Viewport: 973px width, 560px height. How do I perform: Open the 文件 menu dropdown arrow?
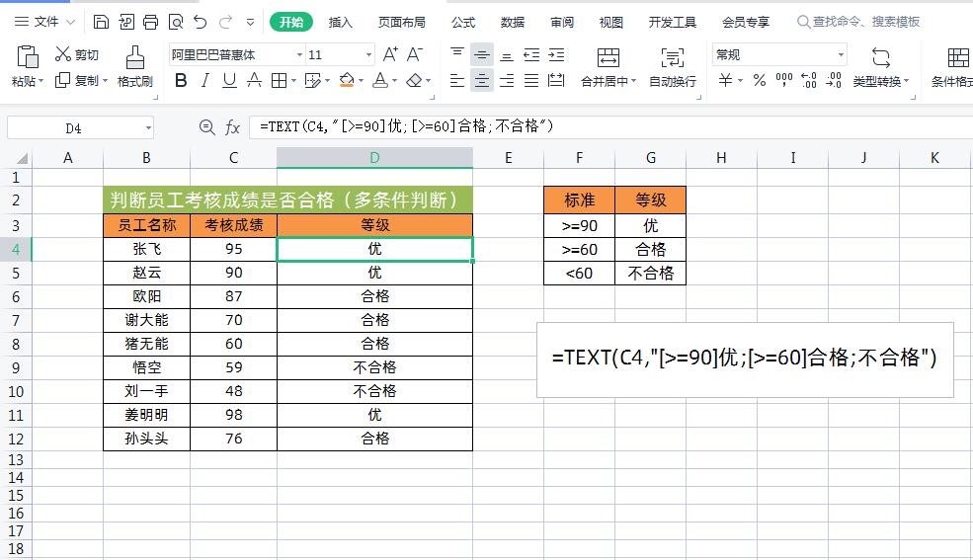(x=71, y=23)
